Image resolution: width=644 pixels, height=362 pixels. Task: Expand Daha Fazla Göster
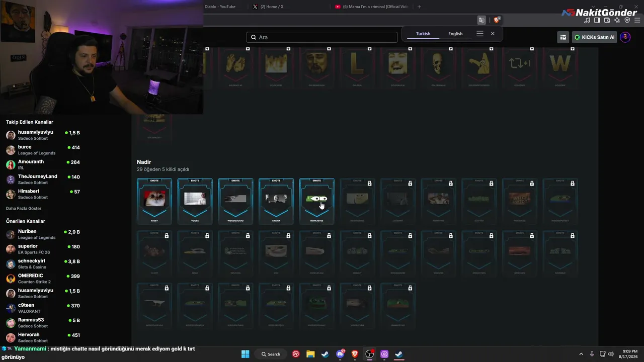(x=24, y=208)
